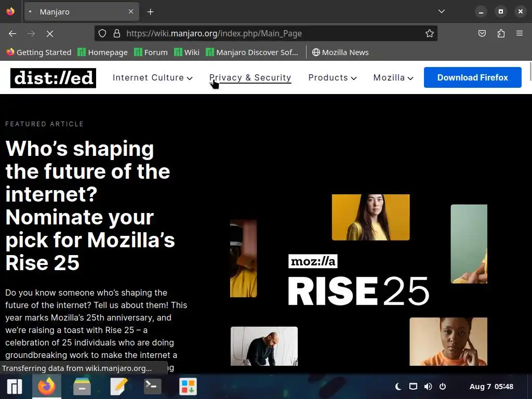Open Homepage bookmark
This screenshot has width=532, height=399.
pyautogui.click(x=102, y=52)
